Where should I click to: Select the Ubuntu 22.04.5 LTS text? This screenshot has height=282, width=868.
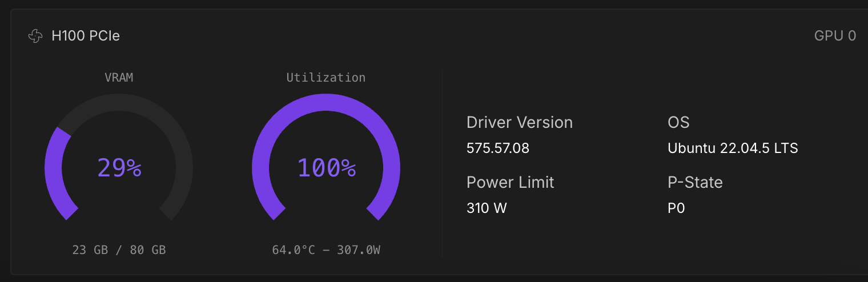(x=733, y=148)
